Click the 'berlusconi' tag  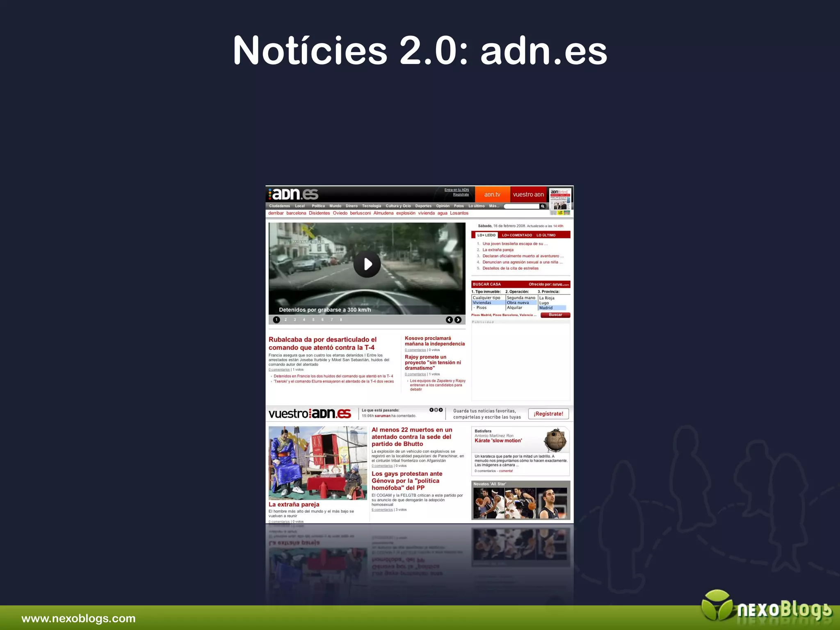360,213
